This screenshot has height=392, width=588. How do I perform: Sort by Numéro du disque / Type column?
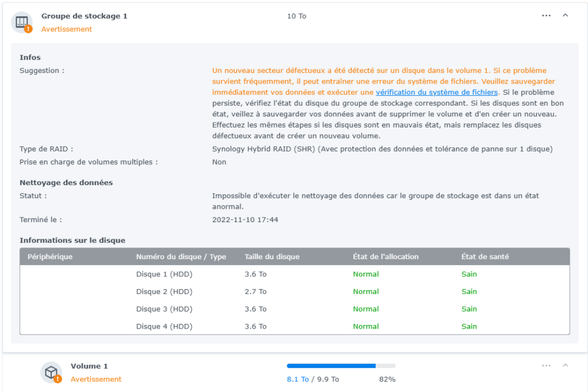pos(181,257)
